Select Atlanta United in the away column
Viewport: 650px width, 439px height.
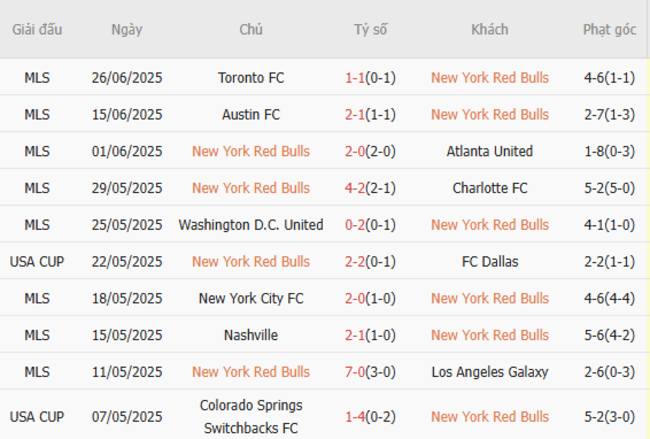(x=490, y=151)
